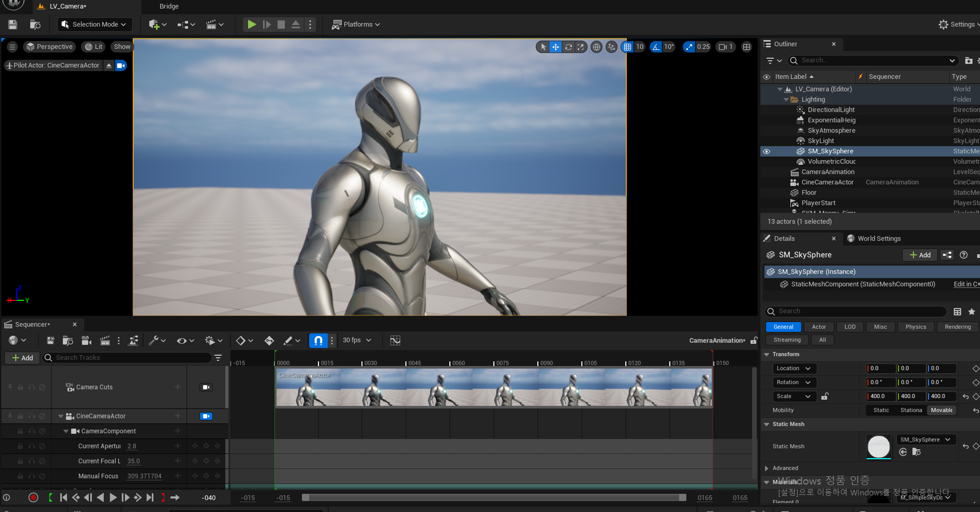Click the green Play button in the toolbar

point(251,24)
